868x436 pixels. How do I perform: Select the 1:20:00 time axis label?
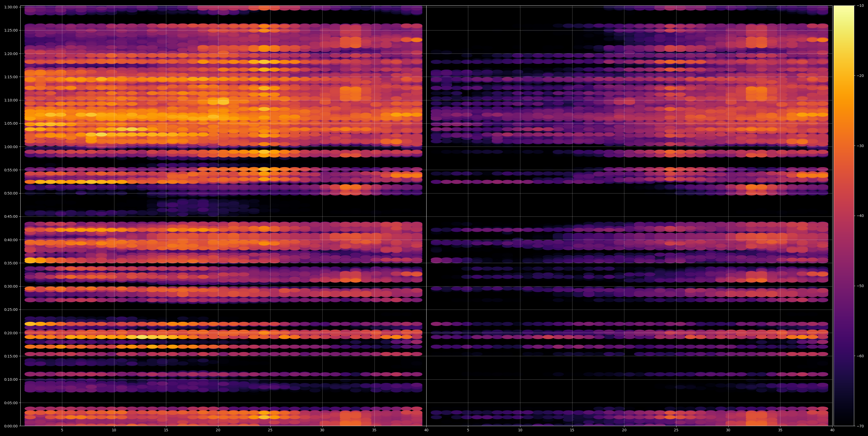click(x=11, y=54)
